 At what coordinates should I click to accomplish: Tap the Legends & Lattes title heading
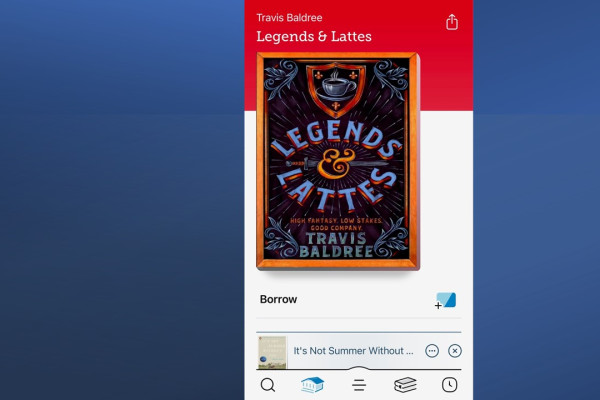tap(314, 36)
